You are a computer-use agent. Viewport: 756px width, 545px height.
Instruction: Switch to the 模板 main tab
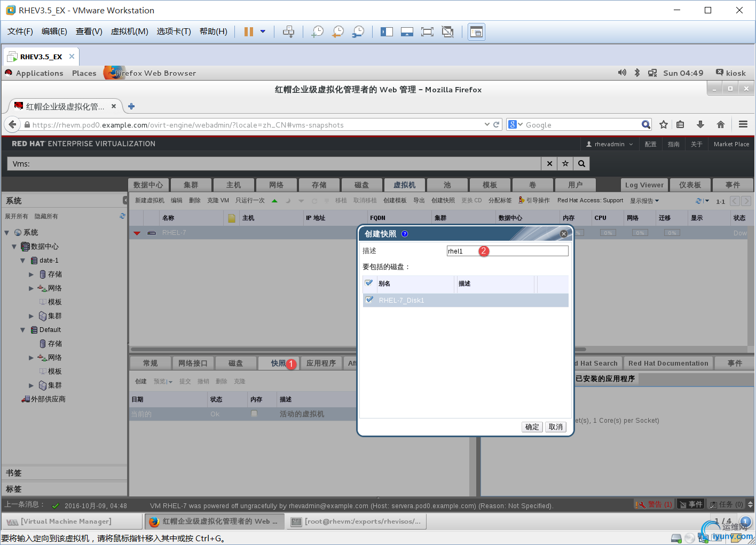tap(490, 185)
